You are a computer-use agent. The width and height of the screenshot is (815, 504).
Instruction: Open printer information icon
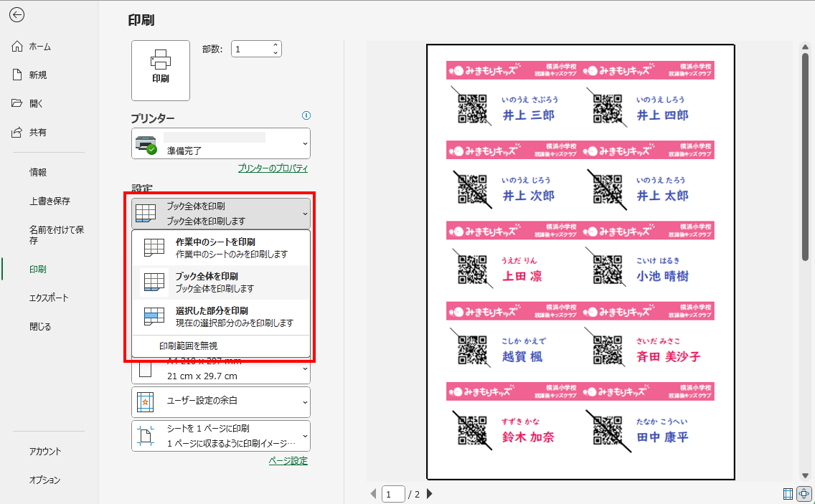pyautogui.click(x=306, y=115)
